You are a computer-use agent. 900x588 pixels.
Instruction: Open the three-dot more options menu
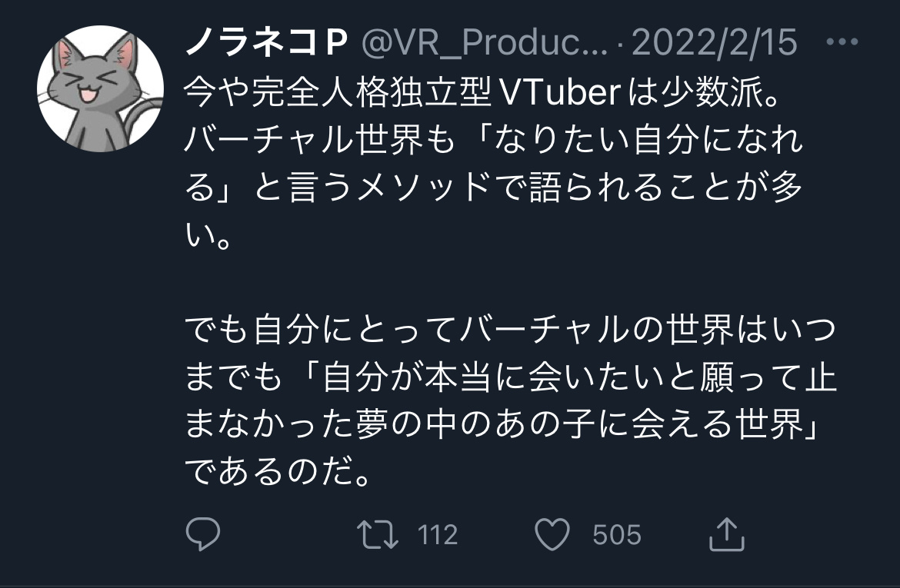click(842, 42)
